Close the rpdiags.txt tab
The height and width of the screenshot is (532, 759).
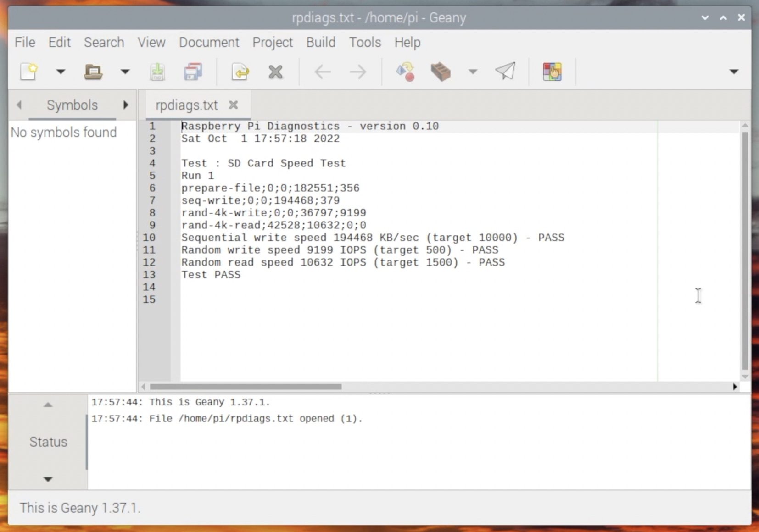tap(234, 105)
